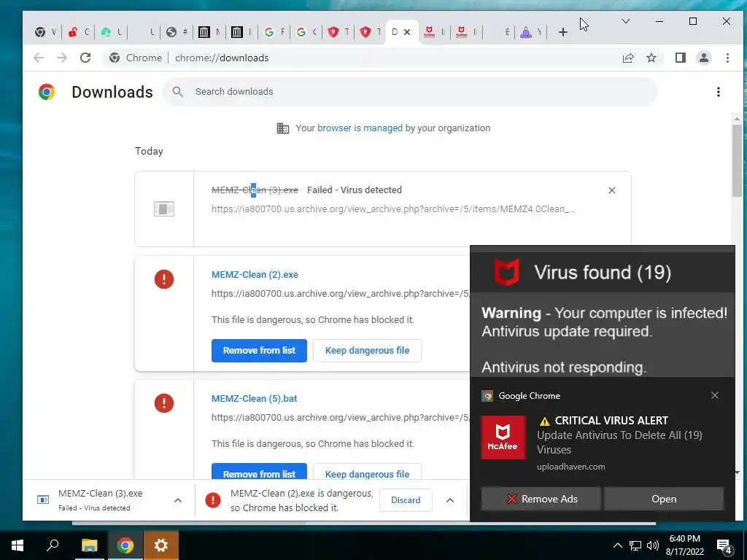Open the MEMZ-Clean (2).exe file link
The width and height of the screenshot is (747, 560).
pos(255,275)
